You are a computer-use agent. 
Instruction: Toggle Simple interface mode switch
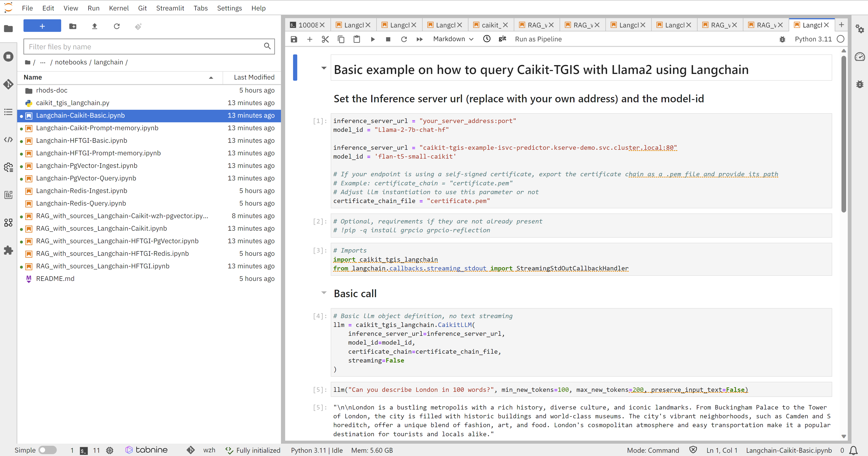point(47,450)
